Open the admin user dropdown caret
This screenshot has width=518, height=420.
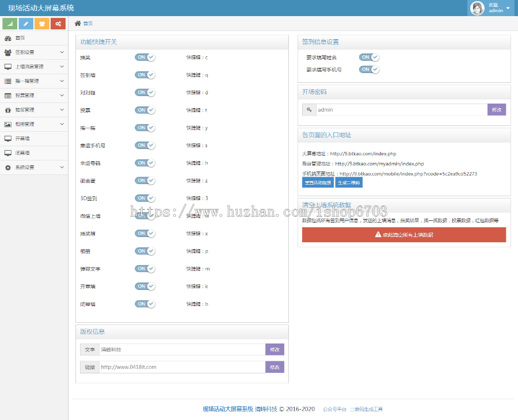tap(508, 8)
